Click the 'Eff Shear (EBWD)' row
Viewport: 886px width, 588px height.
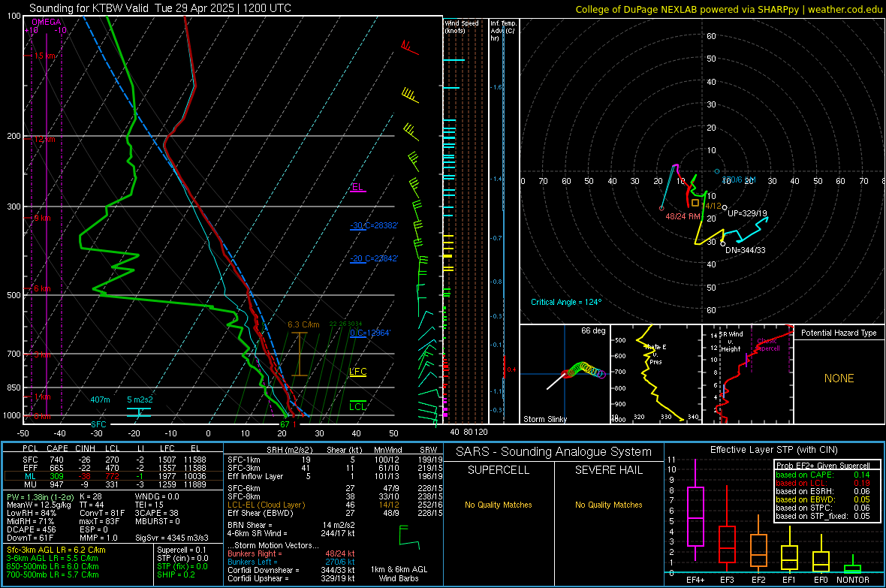pyautogui.click(x=335, y=514)
